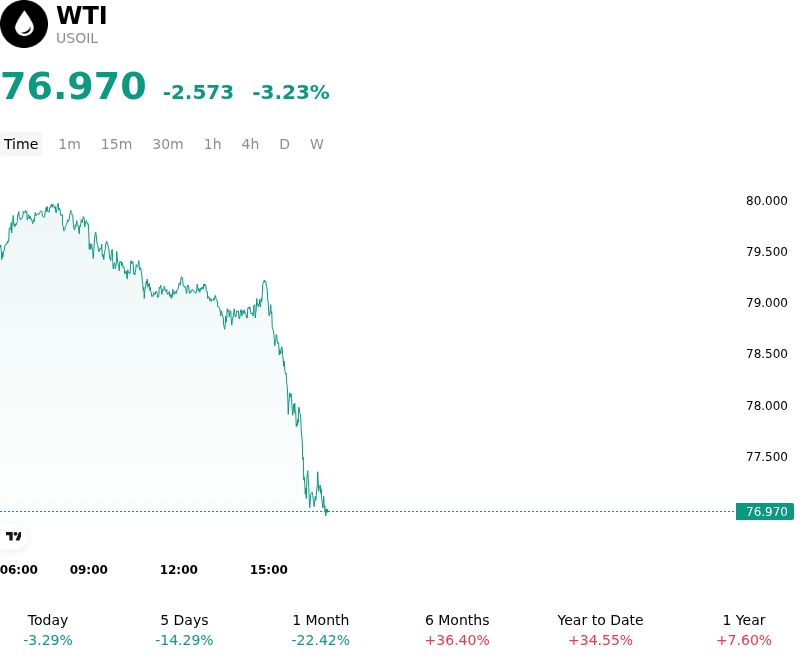Show the 1 Month performance range
Screen dimensions: 800x660
pos(320,630)
